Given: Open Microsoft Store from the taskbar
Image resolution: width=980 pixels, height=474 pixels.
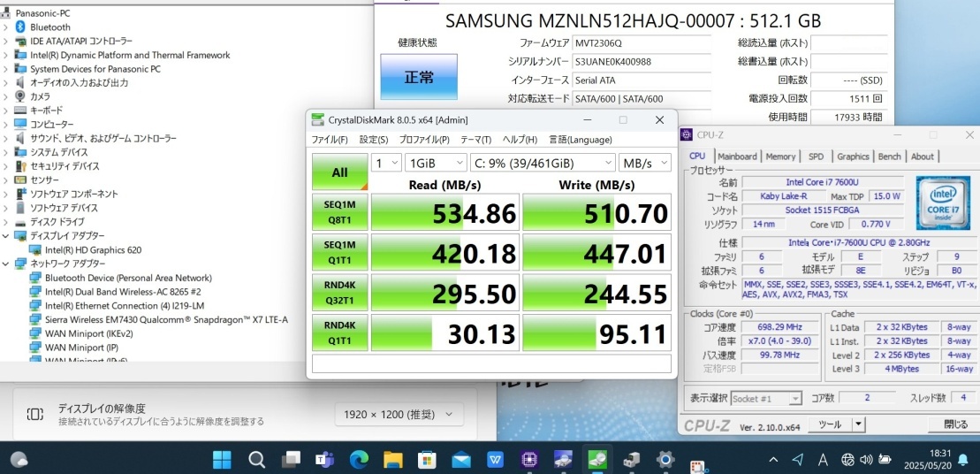Looking at the screenshot, I should pos(427,460).
